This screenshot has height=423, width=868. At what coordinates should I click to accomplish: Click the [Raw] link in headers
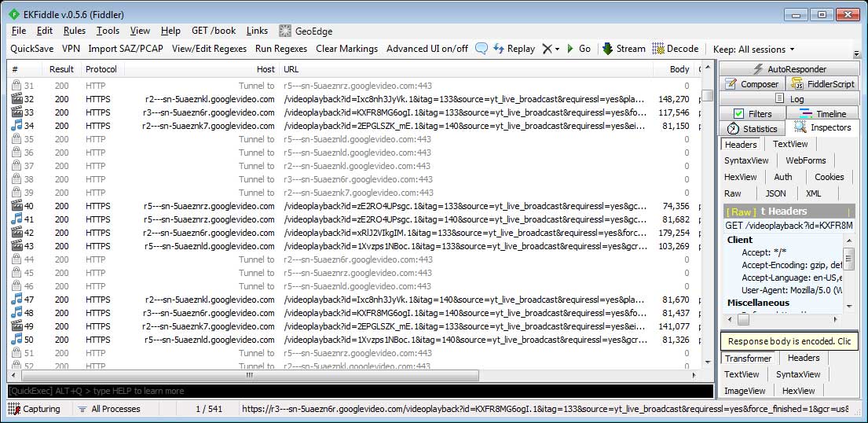(742, 211)
